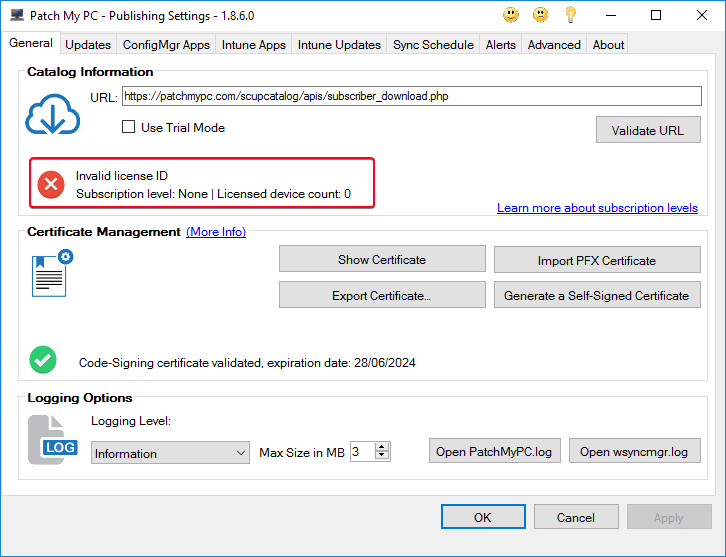The image size is (726, 557).
Task: Confirm with the OK button
Action: [483, 517]
